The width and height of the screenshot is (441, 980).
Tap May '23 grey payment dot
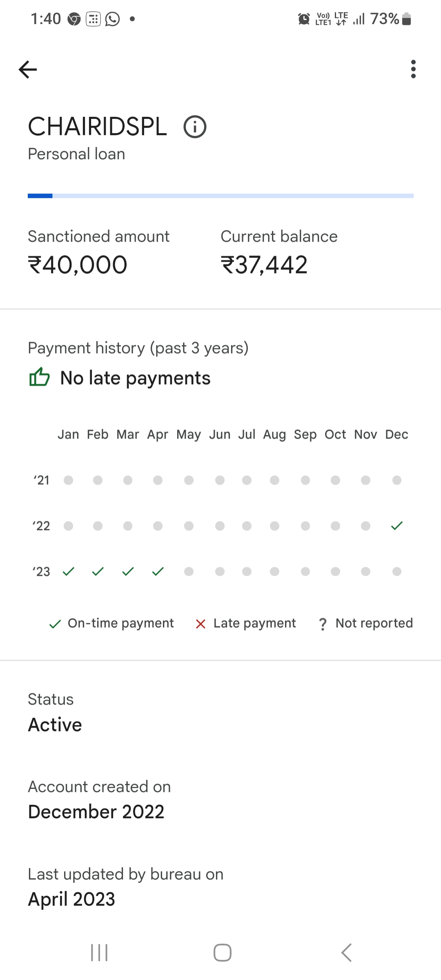[x=189, y=572]
